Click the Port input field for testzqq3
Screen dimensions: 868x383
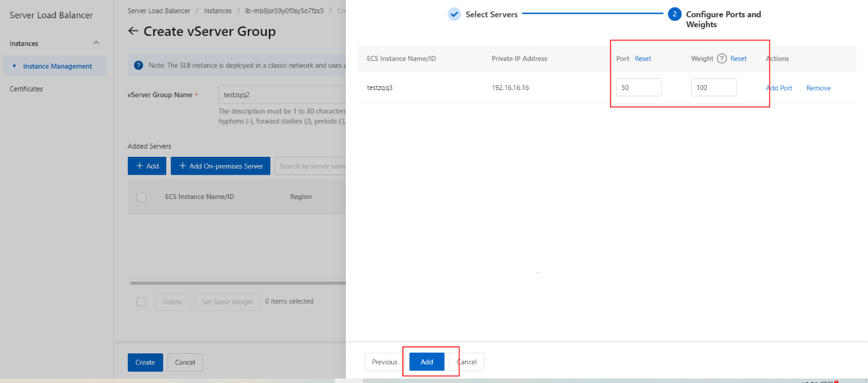(x=639, y=88)
